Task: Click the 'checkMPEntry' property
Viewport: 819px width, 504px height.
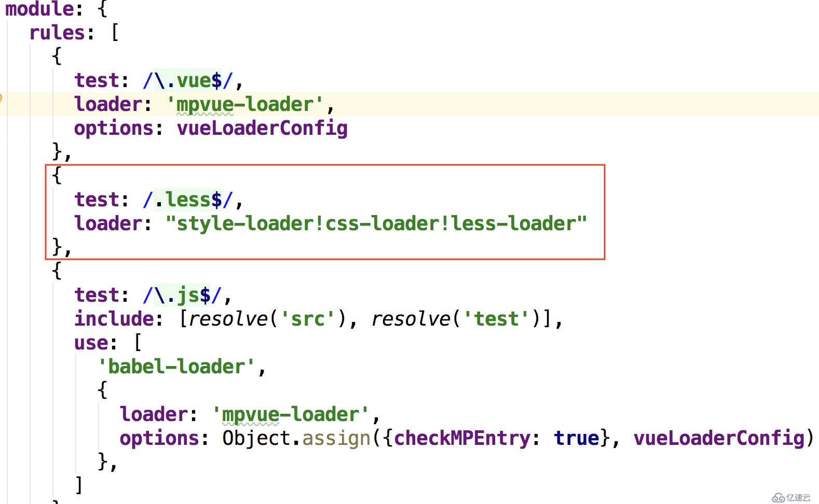Action: [462, 438]
